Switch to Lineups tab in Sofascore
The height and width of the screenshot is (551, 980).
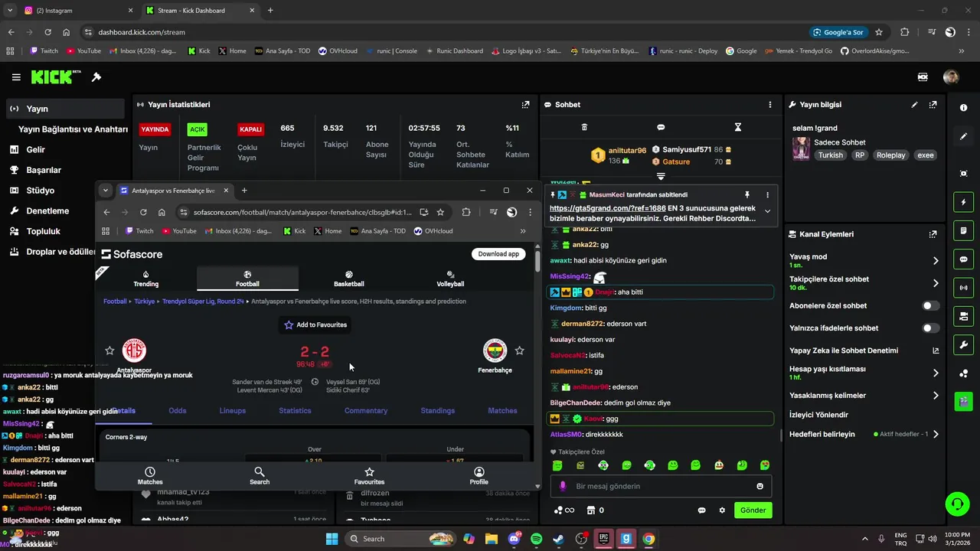[x=233, y=411]
